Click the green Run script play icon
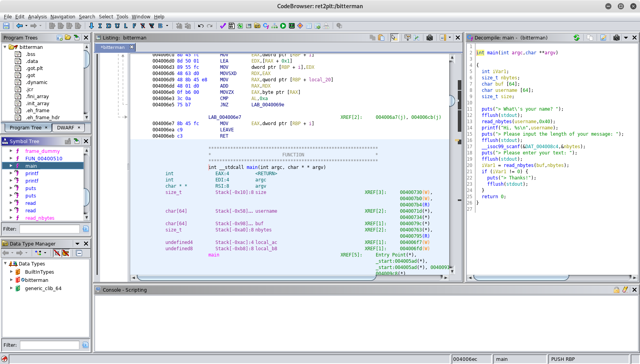Screen dimensions: 640x364 [283, 26]
